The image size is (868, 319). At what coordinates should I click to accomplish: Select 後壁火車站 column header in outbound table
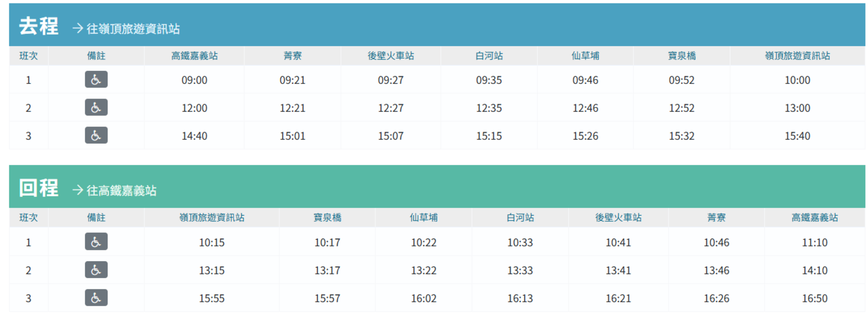[391, 56]
